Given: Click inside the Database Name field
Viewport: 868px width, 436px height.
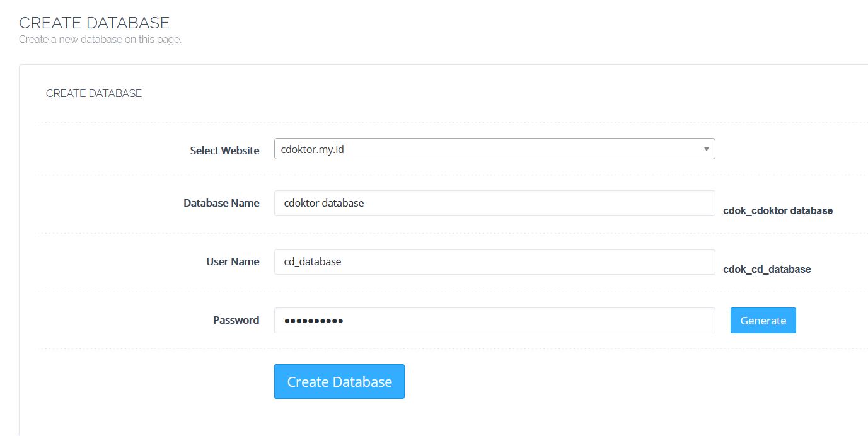Looking at the screenshot, I should click(494, 203).
